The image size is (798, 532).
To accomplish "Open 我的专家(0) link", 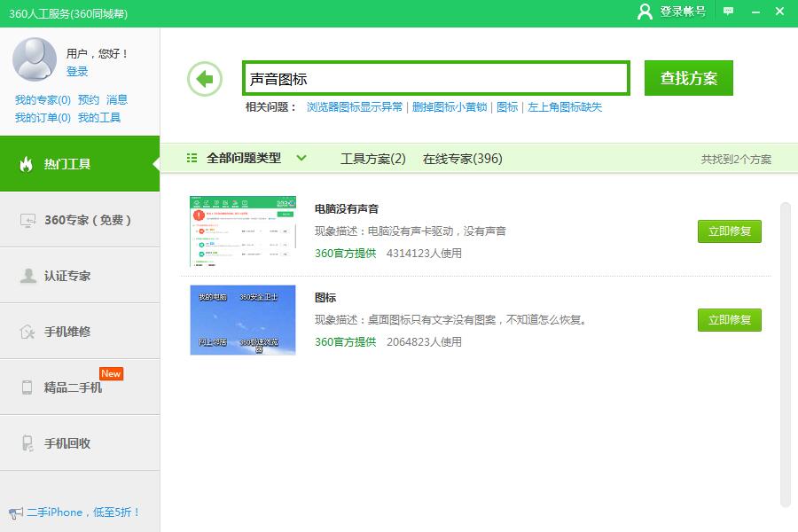I will (43, 100).
